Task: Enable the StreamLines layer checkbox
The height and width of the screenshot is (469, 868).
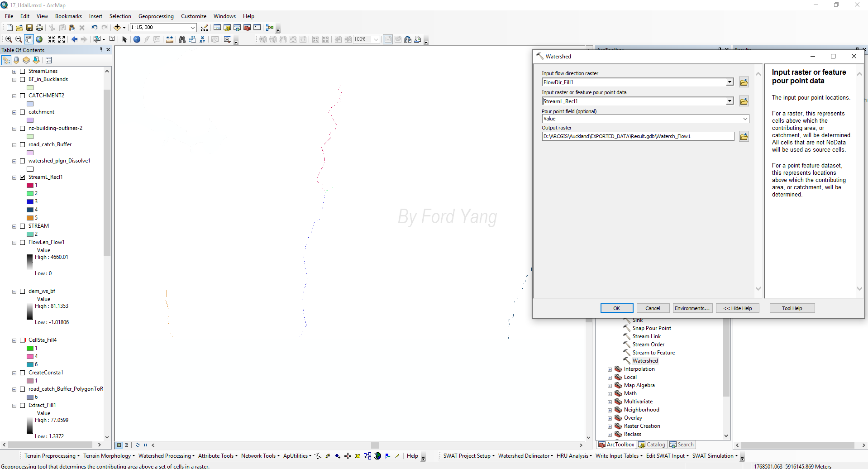Action: point(22,71)
